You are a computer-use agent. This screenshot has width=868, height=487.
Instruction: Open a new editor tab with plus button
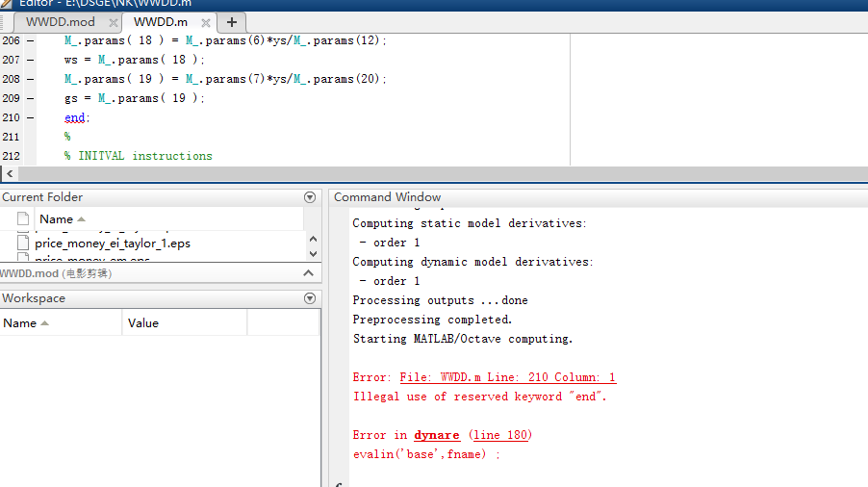click(x=231, y=21)
